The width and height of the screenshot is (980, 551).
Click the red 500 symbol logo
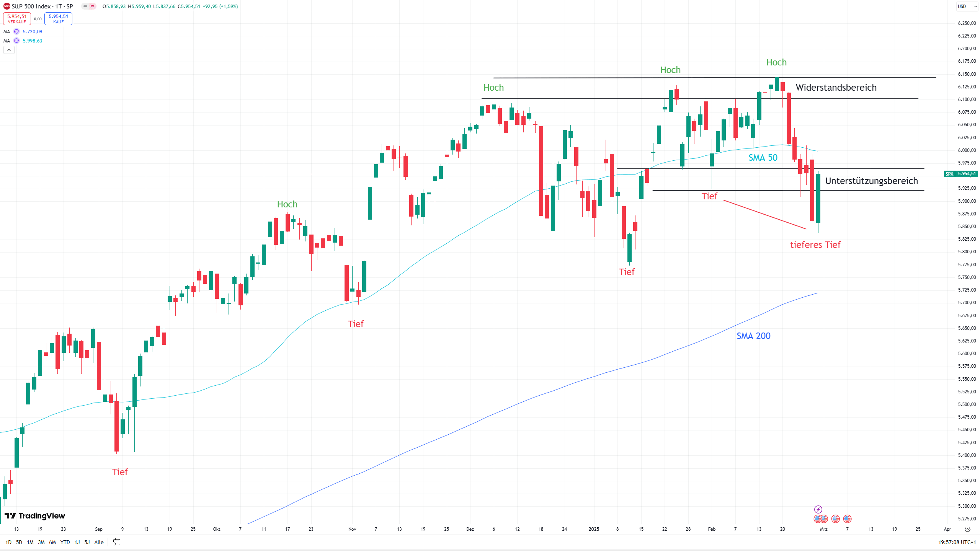pyautogui.click(x=7, y=6)
